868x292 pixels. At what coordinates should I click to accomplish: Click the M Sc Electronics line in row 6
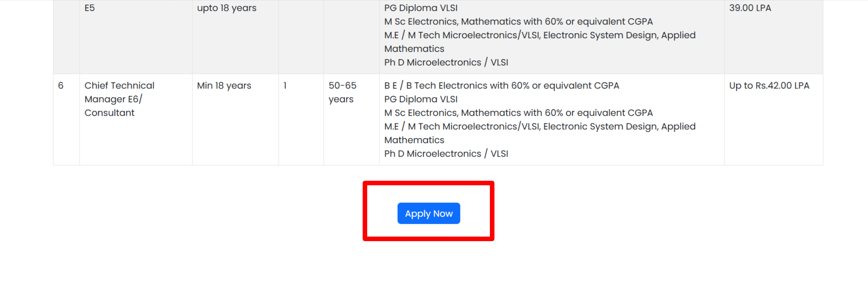pos(518,113)
